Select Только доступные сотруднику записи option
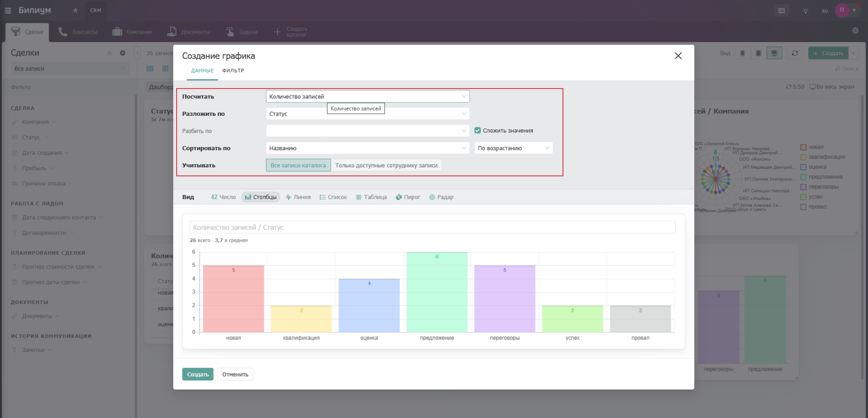 tap(386, 165)
